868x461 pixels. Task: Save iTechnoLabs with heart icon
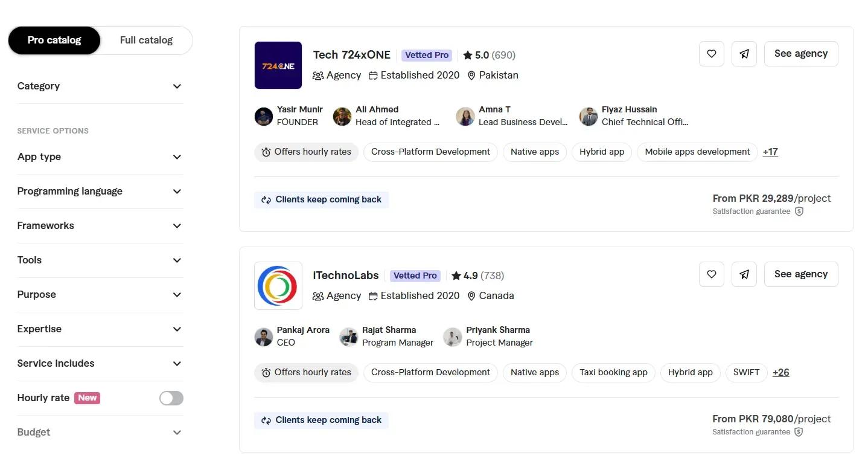(711, 274)
